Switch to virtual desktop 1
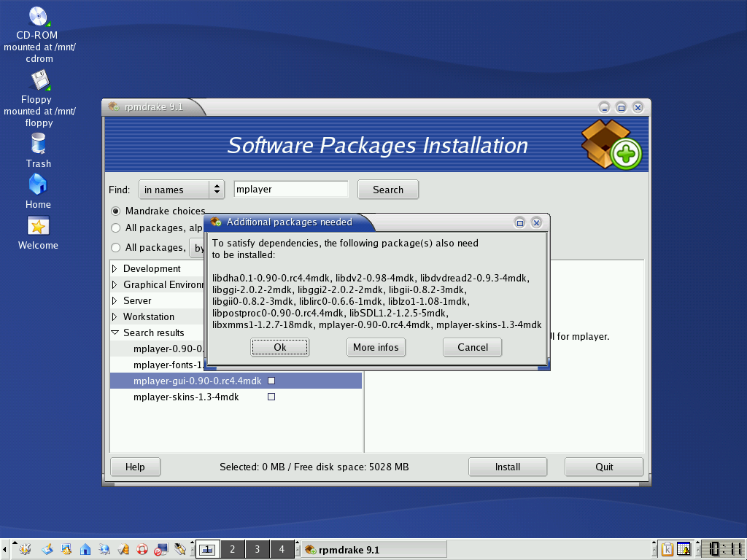This screenshot has width=747, height=560. click(x=208, y=550)
